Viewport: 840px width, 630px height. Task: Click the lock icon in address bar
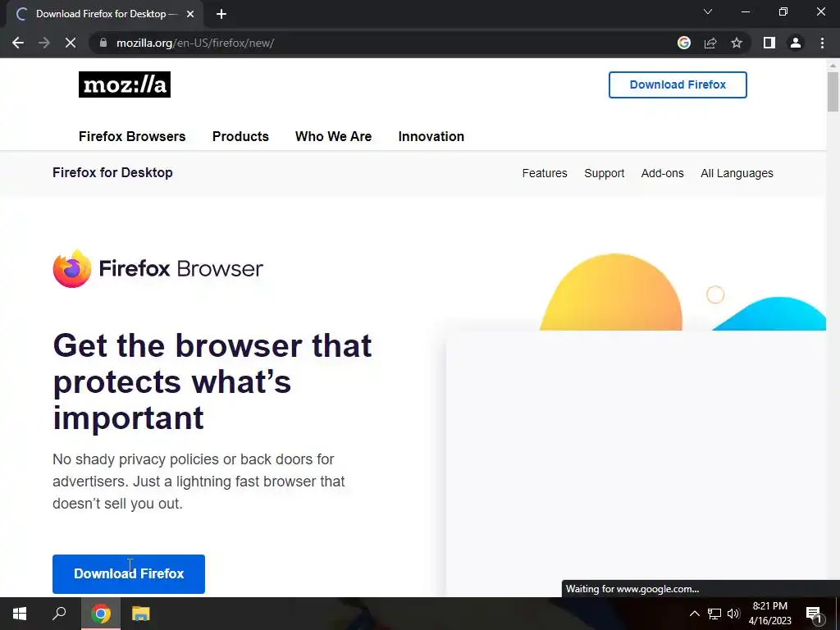103,43
